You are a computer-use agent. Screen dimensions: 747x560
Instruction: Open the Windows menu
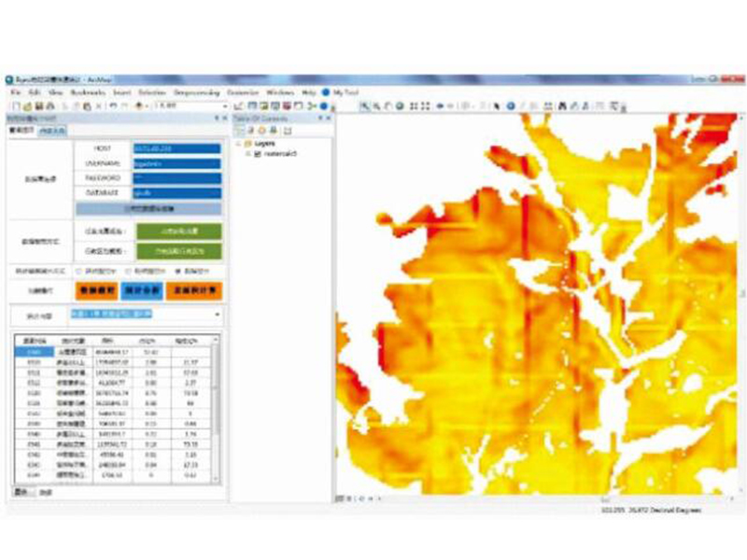(x=280, y=92)
